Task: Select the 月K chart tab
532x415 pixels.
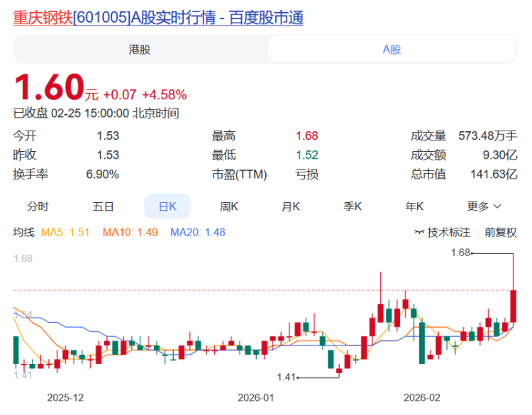Action: coord(290,206)
